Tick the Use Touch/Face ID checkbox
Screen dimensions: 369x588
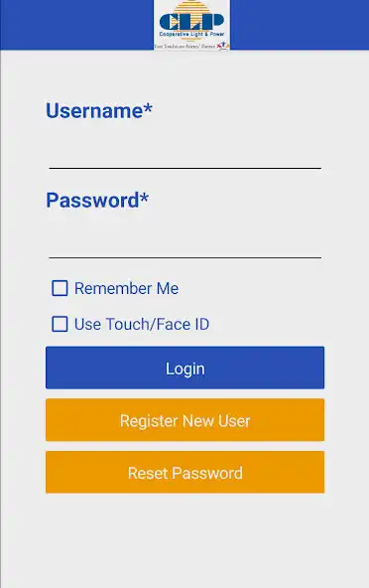(x=60, y=325)
